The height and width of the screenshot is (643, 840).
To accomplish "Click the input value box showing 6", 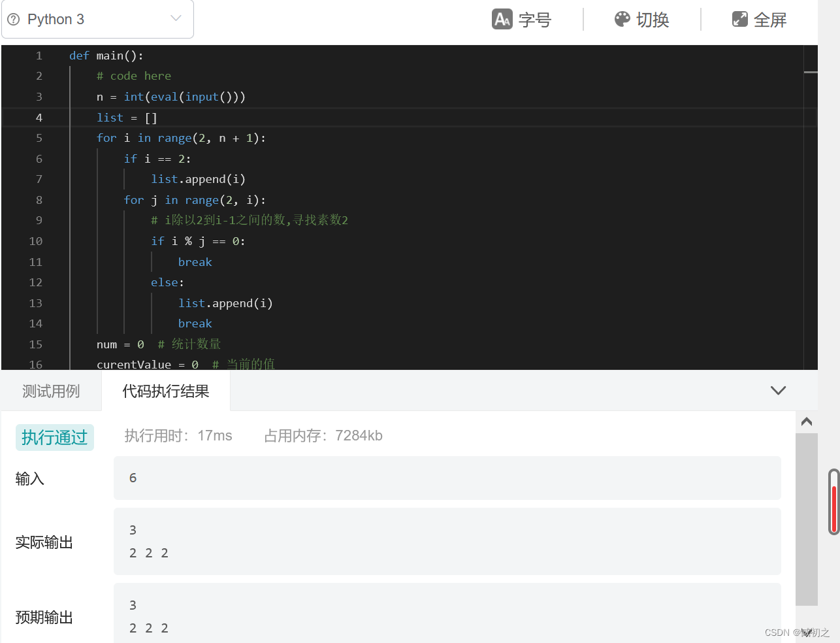I will 447,478.
